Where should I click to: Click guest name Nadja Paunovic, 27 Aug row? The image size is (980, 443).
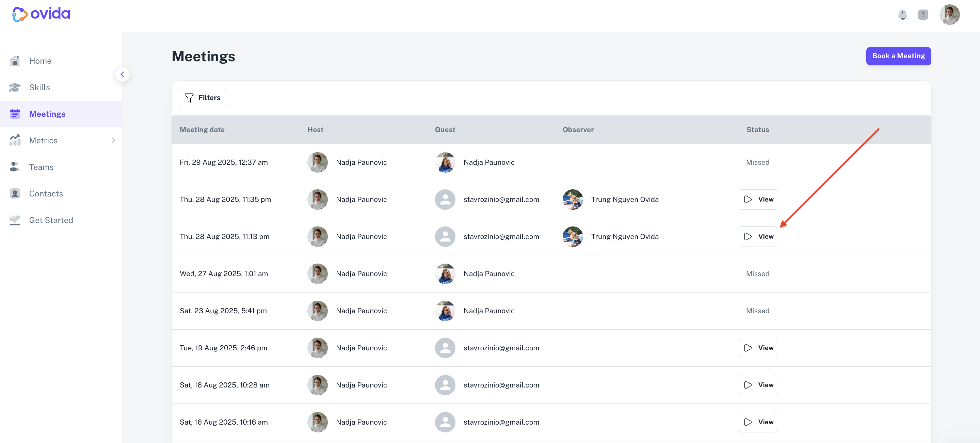489,274
